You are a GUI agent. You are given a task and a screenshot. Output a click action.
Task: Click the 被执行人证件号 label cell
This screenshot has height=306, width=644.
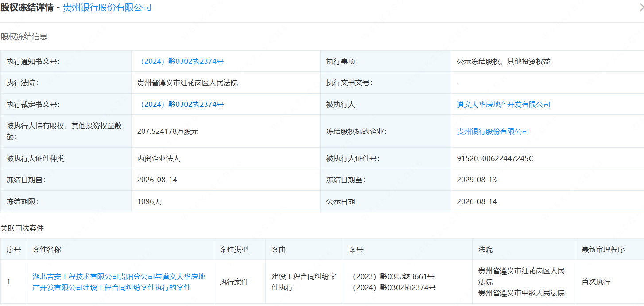386,159
